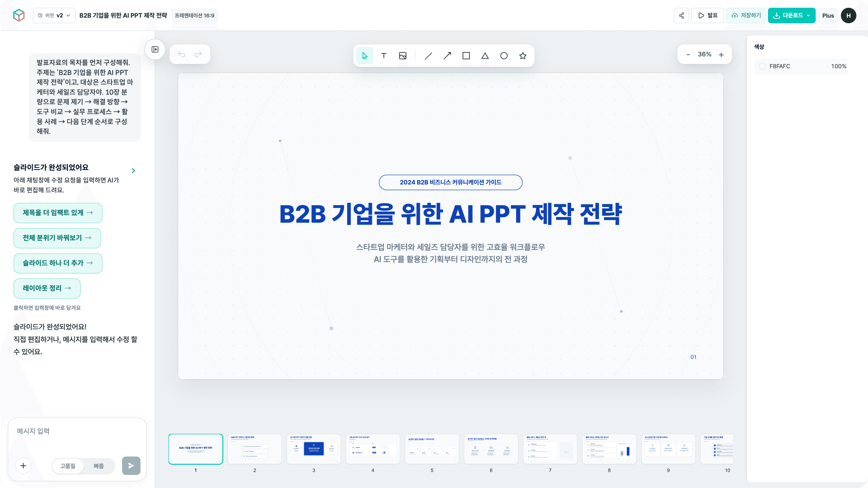This screenshot has width=868, height=488.
Task: Select the Rectangle shape tool
Action: point(466,56)
